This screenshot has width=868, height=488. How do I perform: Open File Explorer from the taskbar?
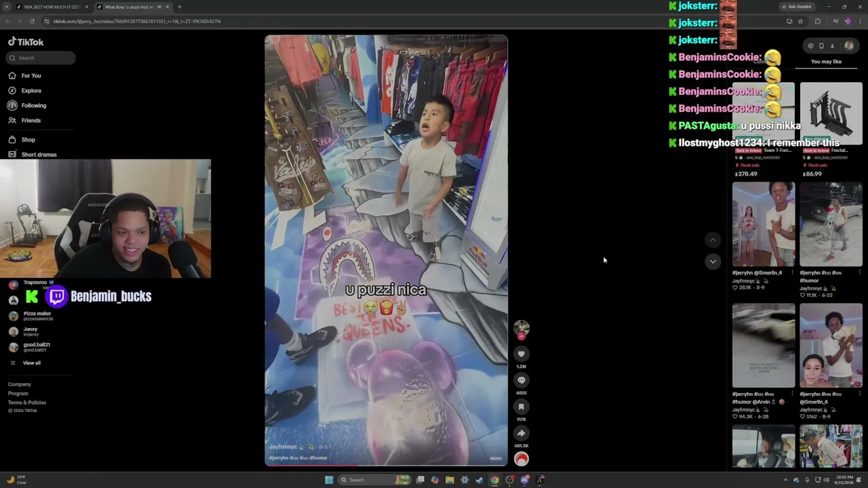(450, 480)
